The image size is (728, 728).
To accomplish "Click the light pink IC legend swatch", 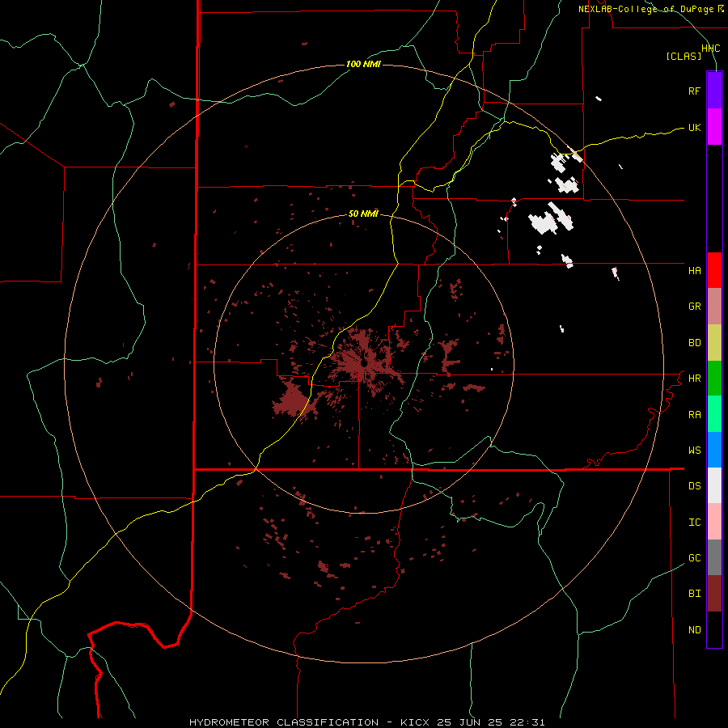I will pos(714,522).
